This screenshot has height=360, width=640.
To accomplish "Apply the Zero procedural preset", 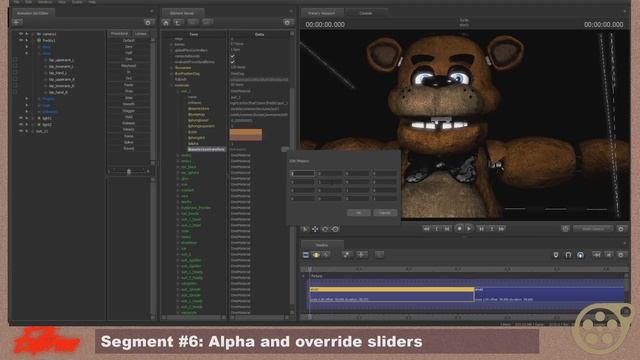I will [x=129, y=47].
